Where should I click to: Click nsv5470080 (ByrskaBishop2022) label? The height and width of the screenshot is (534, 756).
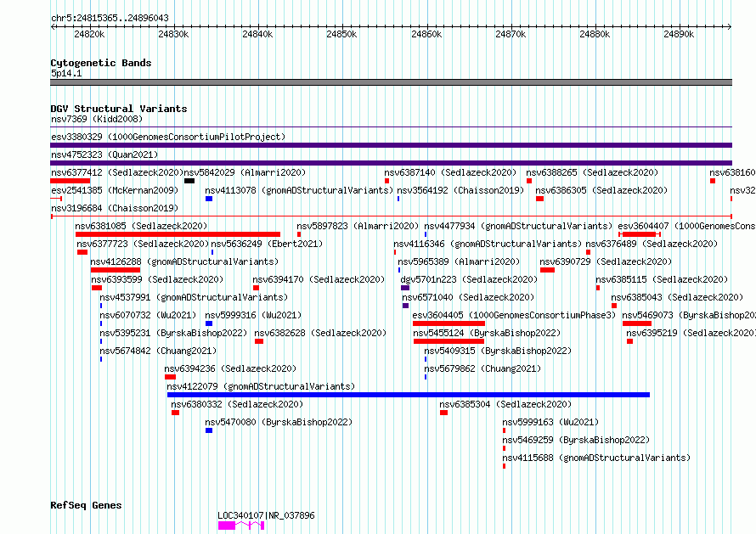click(279, 422)
